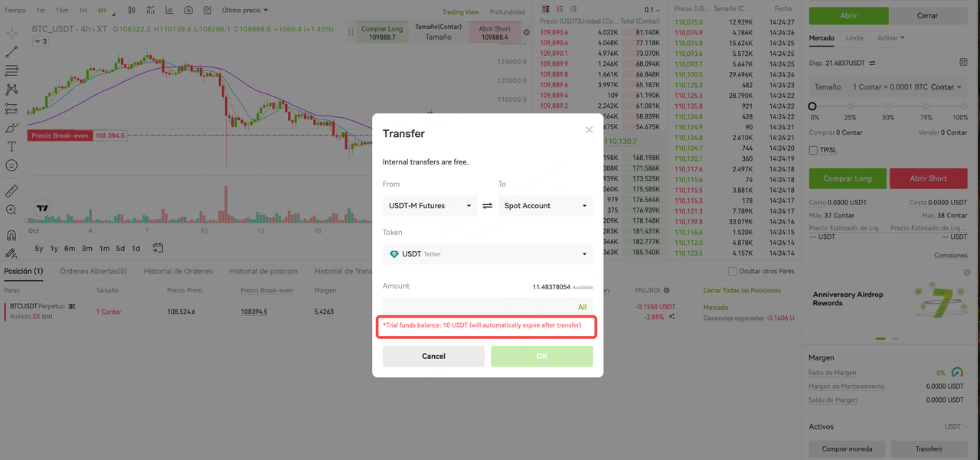Open the Fibonacci lines tool
The width and height of the screenshot is (980, 460).
pos(11,70)
